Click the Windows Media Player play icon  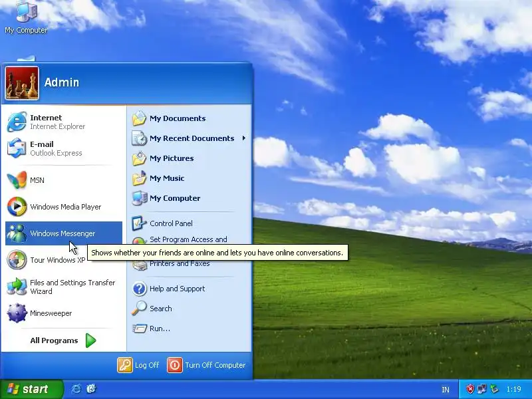click(x=17, y=207)
